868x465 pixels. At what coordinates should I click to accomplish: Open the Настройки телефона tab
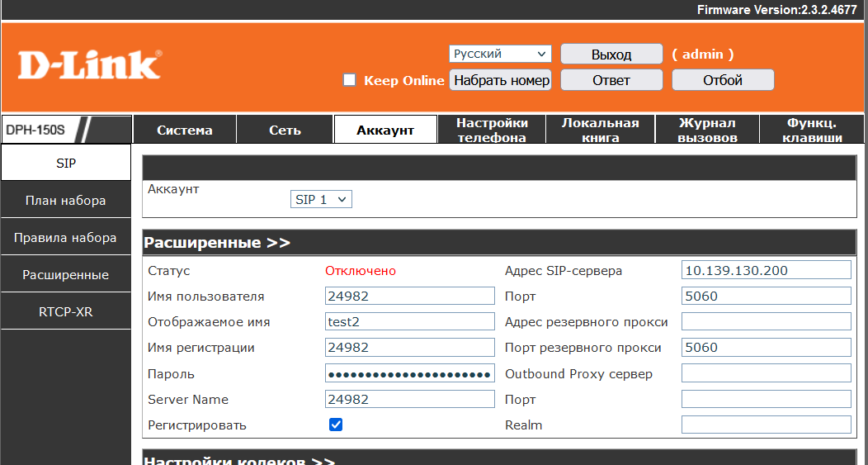click(492, 130)
